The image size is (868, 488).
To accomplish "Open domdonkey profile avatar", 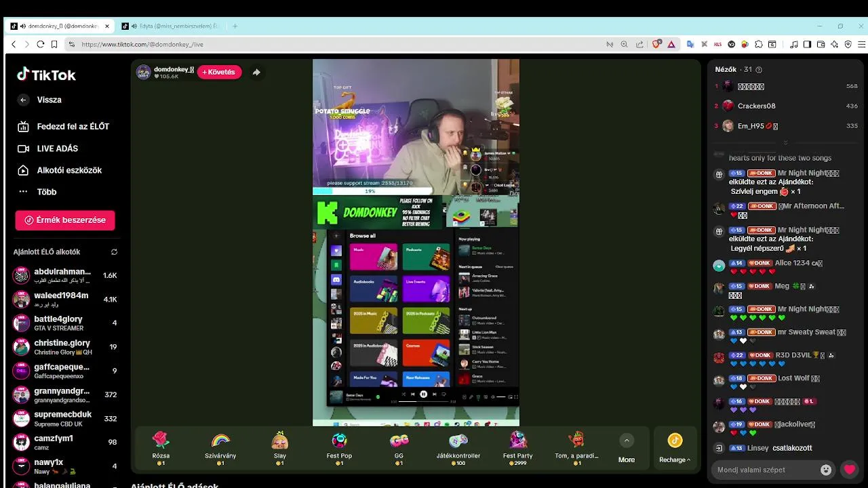I will pyautogui.click(x=144, y=72).
